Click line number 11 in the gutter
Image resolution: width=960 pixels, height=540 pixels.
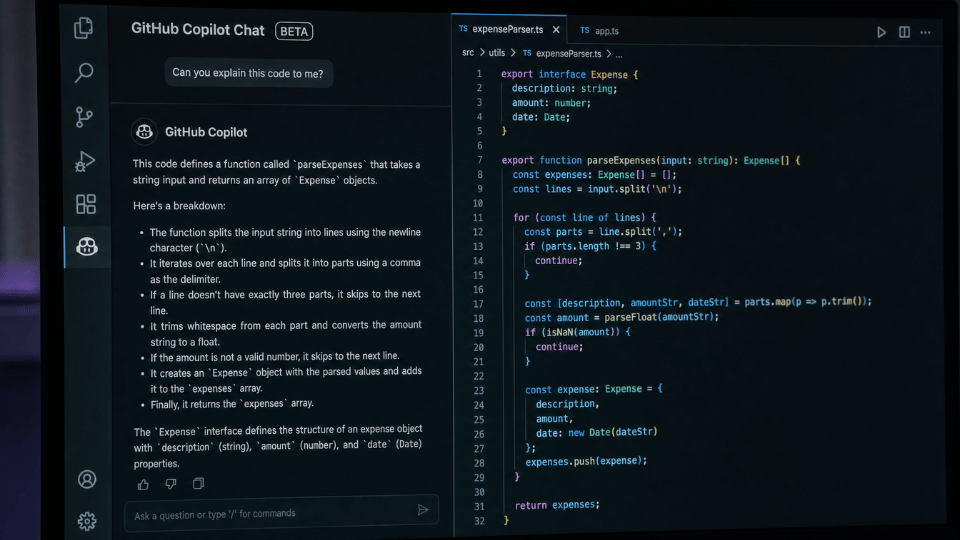coord(478,217)
